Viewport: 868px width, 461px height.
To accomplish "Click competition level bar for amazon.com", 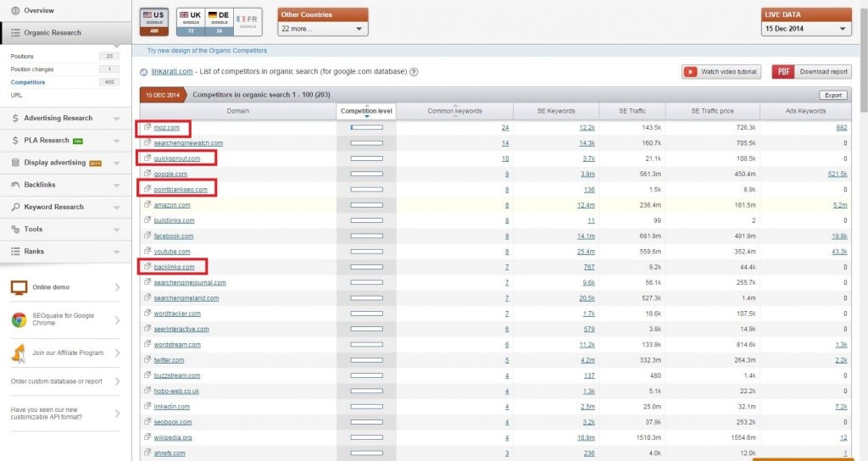I will point(366,205).
